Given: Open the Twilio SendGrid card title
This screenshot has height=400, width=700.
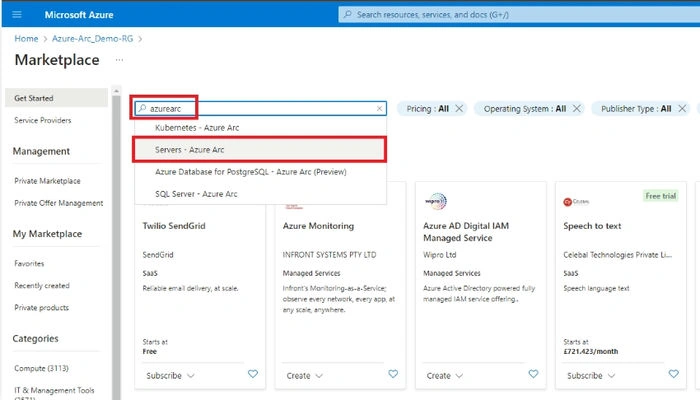Looking at the screenshot, I should (x=174, y=226).
